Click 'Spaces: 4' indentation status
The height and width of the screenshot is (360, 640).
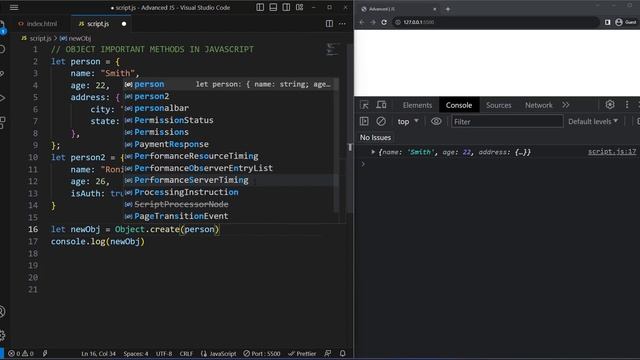pos(136,353)
